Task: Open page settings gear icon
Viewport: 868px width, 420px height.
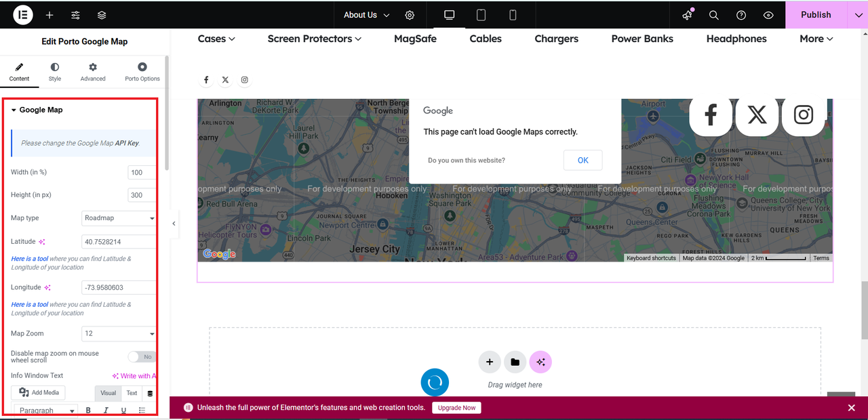Action: coord(410,15)
